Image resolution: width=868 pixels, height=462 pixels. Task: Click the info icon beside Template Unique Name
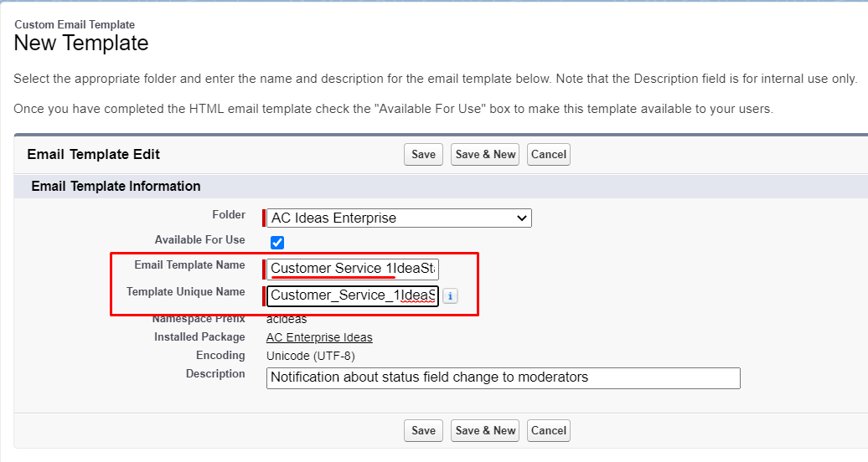pos(450,296)
